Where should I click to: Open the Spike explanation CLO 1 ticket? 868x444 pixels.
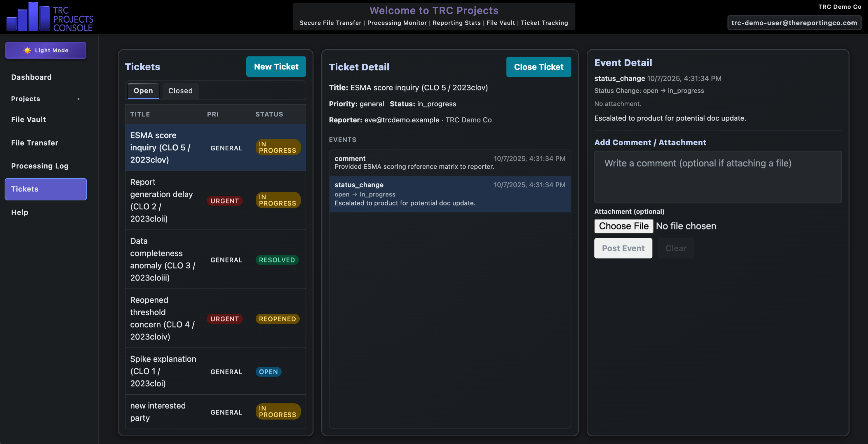(x=163, y=371)
